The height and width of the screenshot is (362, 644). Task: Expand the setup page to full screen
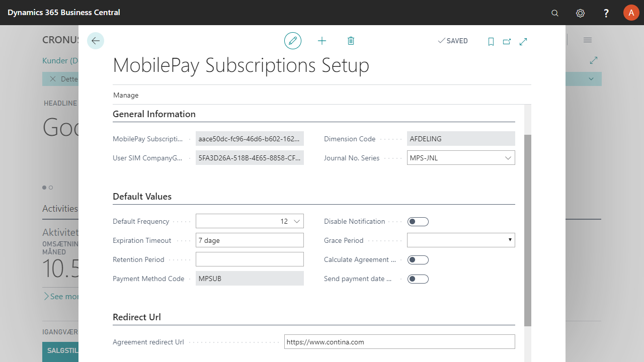pos(523,41)
